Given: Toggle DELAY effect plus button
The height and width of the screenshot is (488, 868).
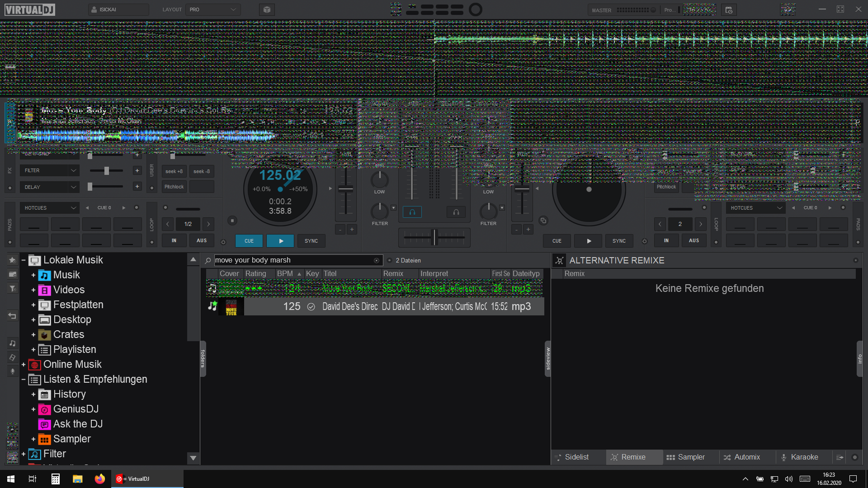Looking at the screenshot, I should [x=137, y=187].
